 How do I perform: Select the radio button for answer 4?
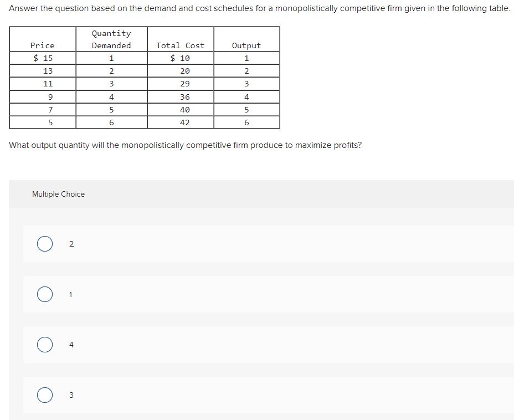(45, 344)
